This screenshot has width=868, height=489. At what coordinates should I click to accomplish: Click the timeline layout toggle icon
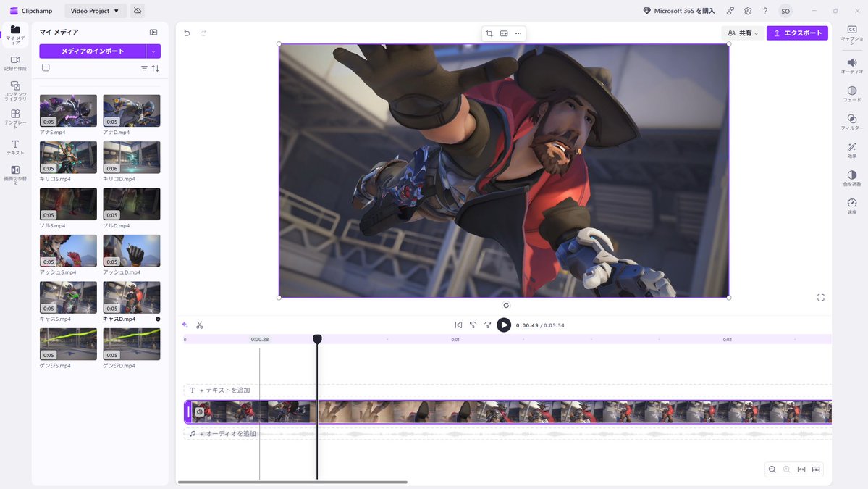coord(816,469)
